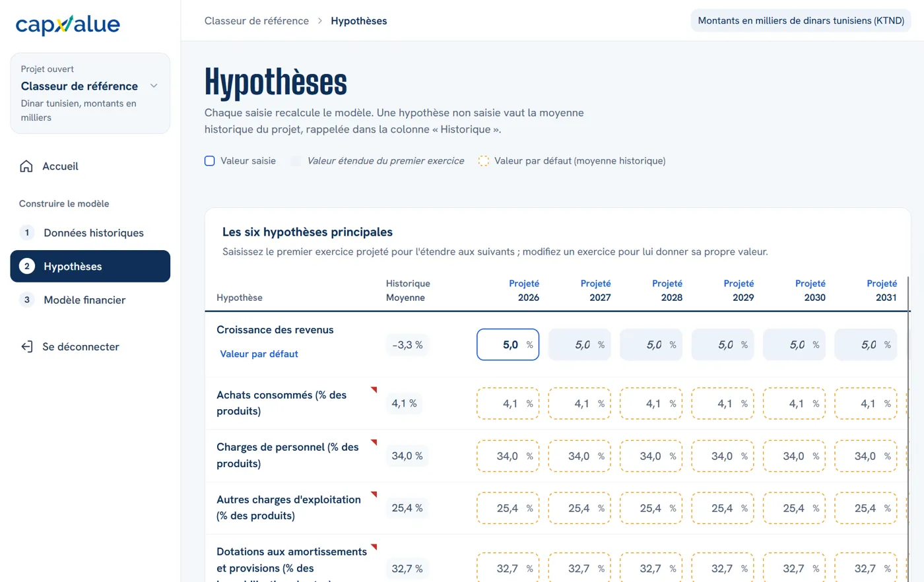Click the capvalue logo
This screenshot has width=924, height=582.
coord(68,25)
